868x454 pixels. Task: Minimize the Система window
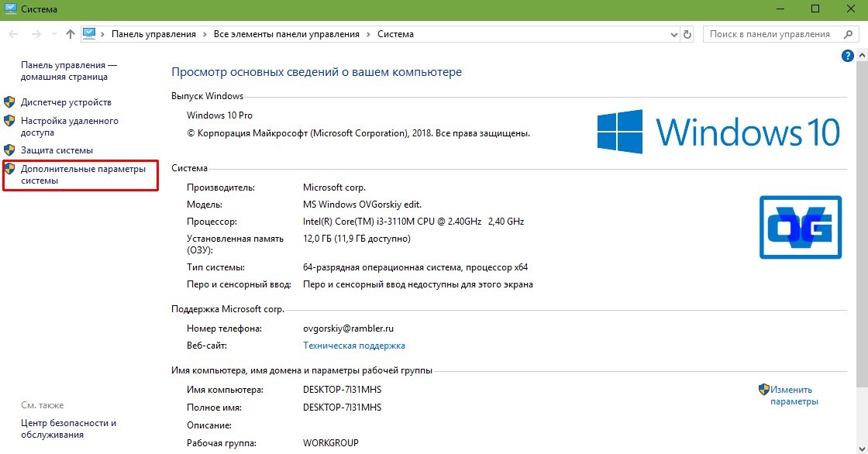tap(780, 9)
